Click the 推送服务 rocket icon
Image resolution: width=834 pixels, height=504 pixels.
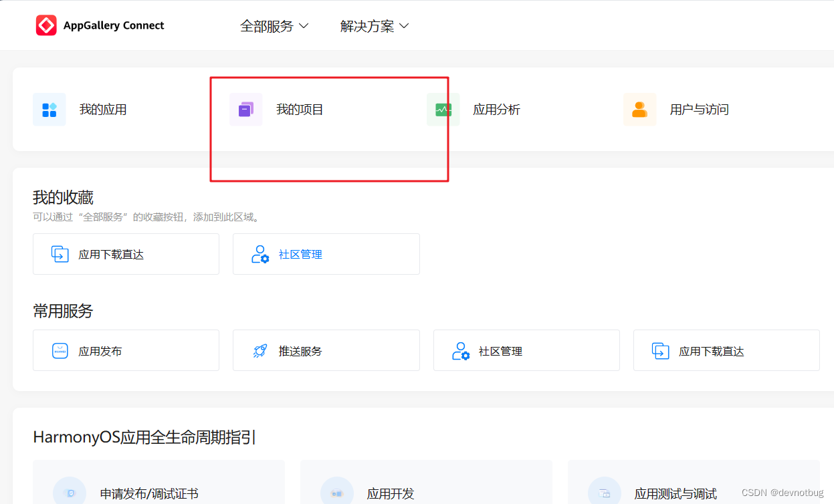click(260, 351)
